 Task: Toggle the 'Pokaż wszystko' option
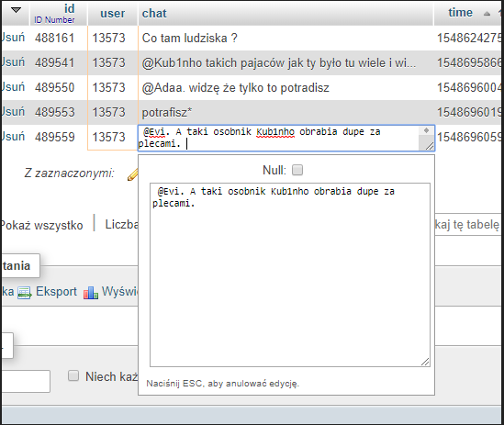coord(41,225)
